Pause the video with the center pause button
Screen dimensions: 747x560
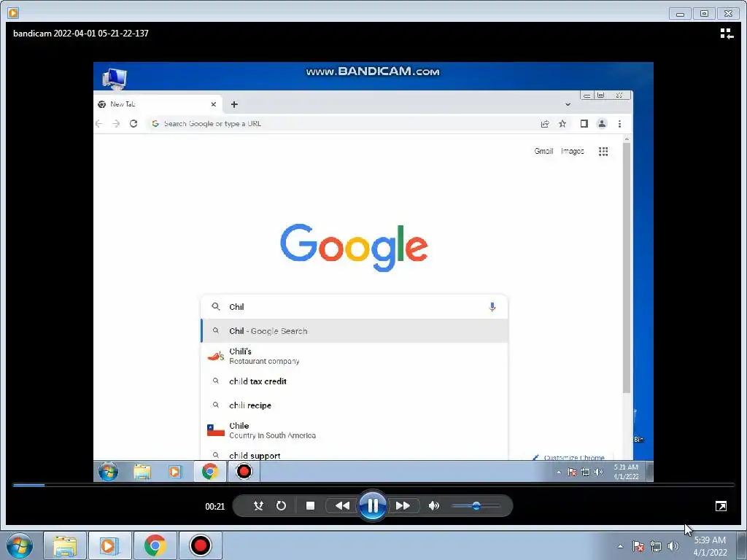pyautogui.click(x=373, y=506)
